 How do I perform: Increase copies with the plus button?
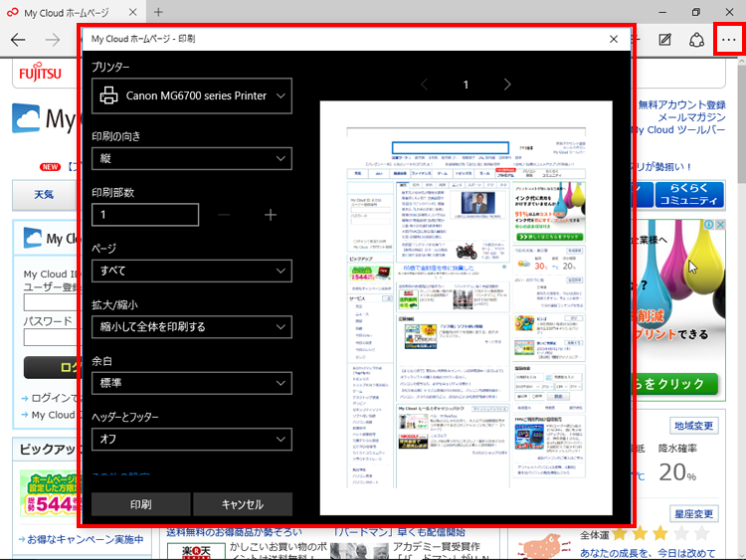click(271, 215)
